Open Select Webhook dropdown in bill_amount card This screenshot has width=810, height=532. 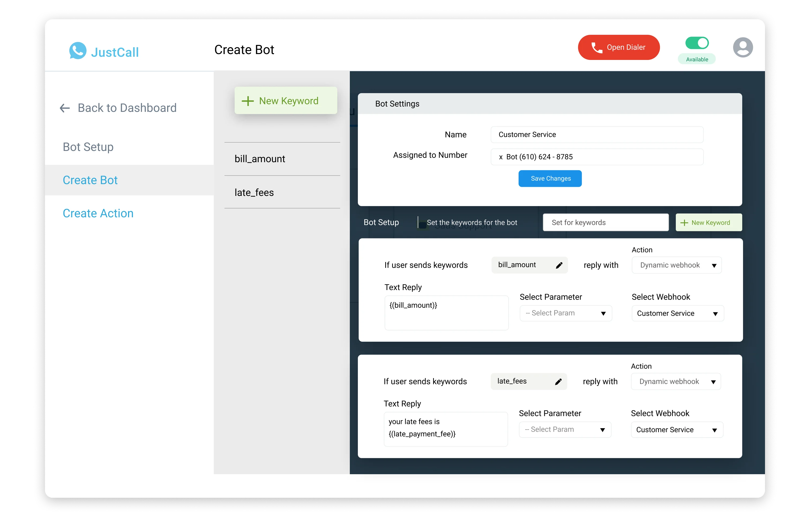click(678, 313)
